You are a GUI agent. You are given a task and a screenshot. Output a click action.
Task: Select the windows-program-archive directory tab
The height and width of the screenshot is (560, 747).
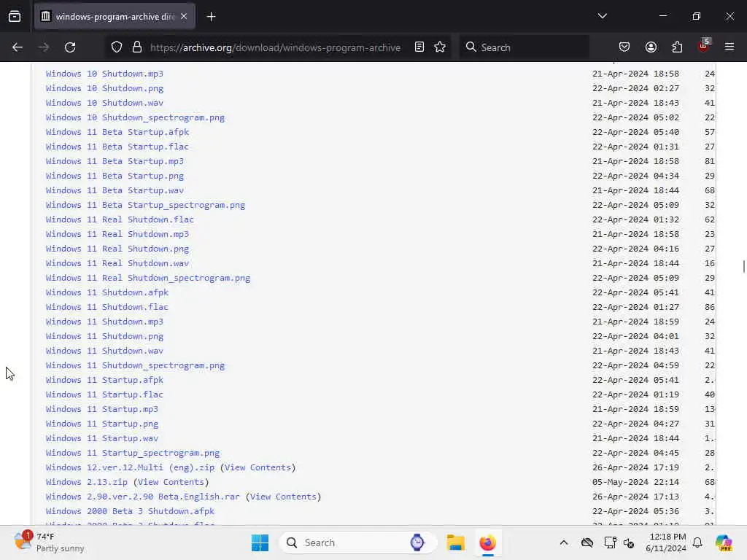[115, 17]
